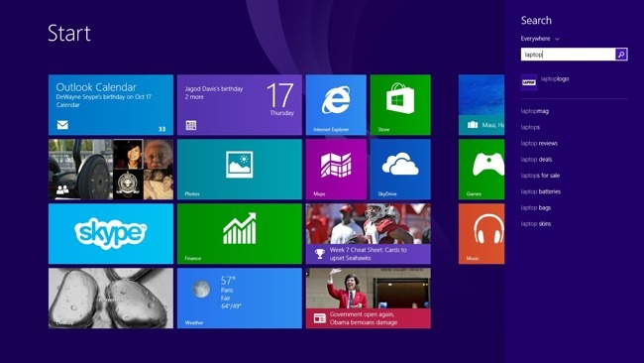Open the Weather tile showing Paris
Screen dimensions: 644x363
click(240, 299)
